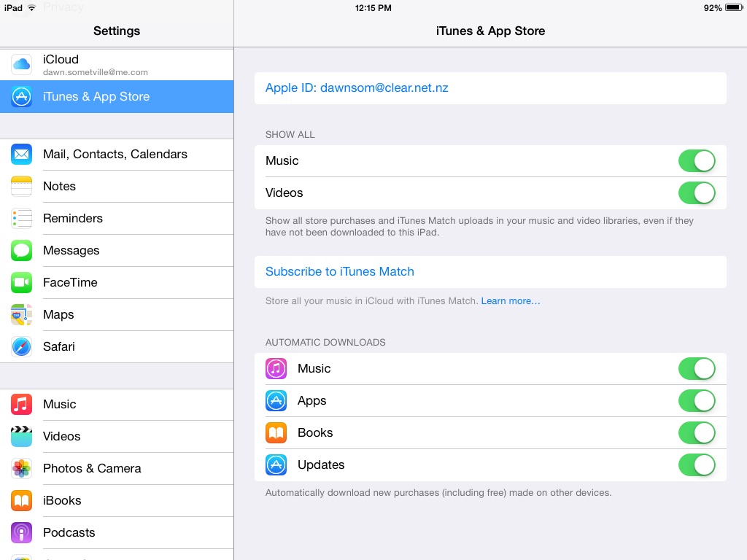Tap the red Music note icon
The image size is (747, 560).
[21, 404]
